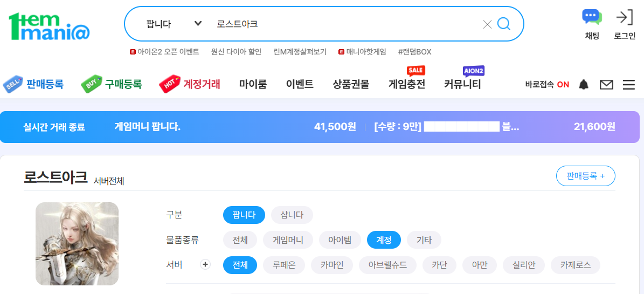
Task: Select 전체 under 물품종류
Action: (240, 240)
